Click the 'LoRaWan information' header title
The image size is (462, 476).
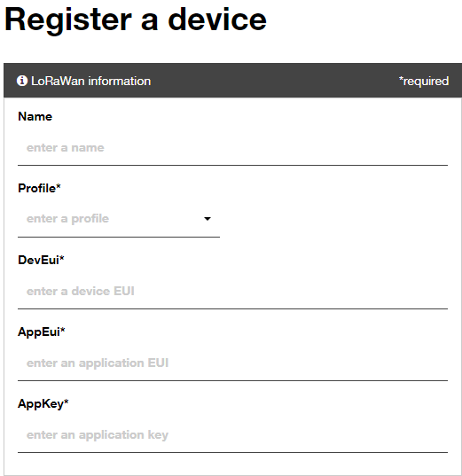tap(90, 81)
